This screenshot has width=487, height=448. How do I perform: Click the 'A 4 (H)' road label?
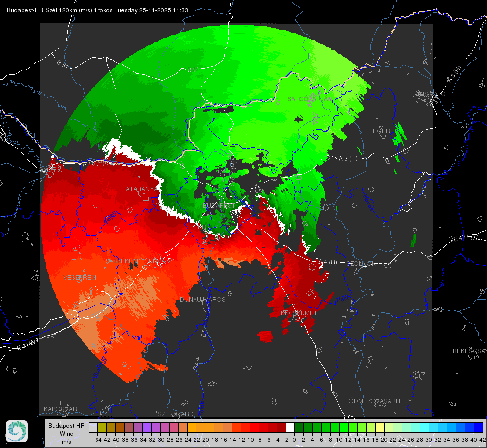[x=328, y=262]
